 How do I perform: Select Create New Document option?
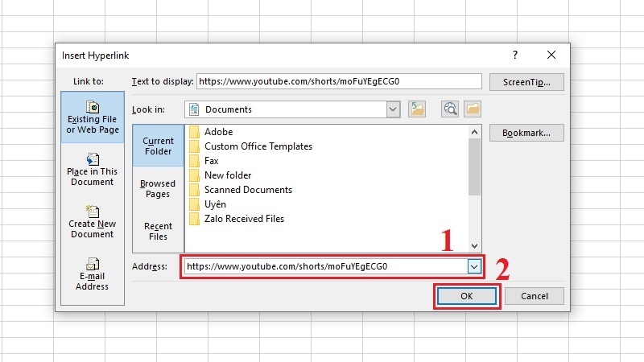click(93, 222)
